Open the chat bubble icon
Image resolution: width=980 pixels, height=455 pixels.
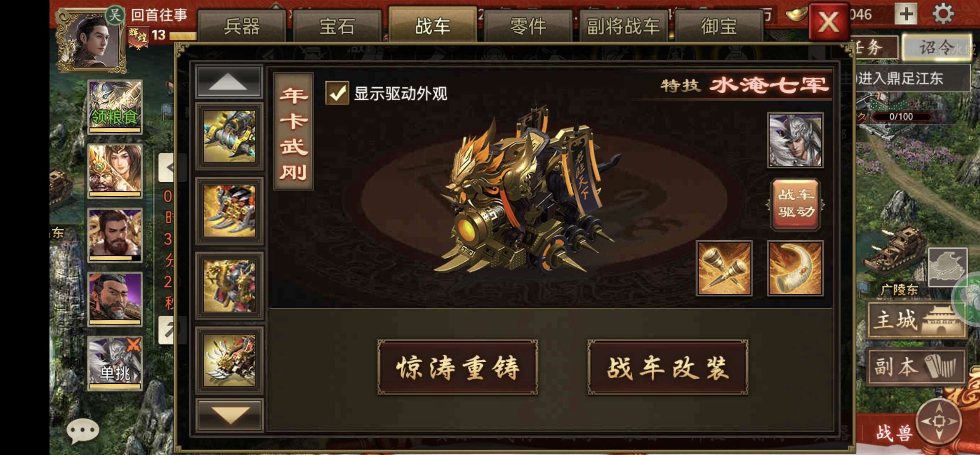tap(83, 431)
